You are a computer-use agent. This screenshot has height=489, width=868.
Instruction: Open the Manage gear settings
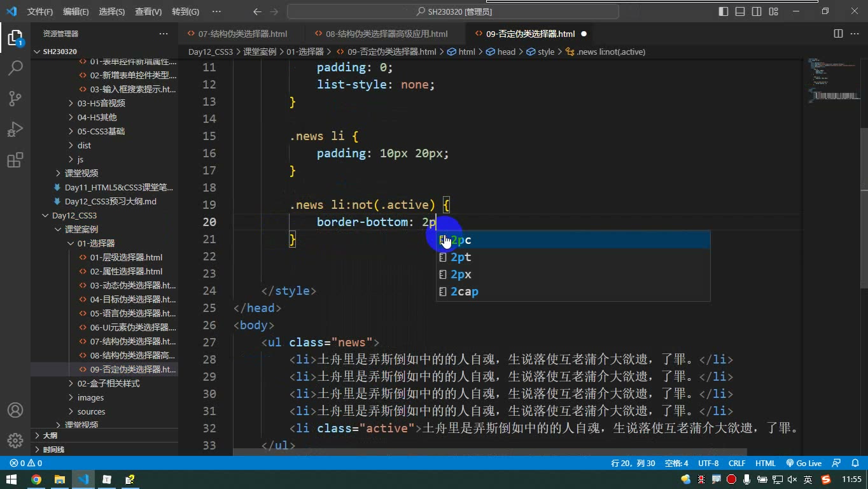pyautogui.click(x=15, y=441)
